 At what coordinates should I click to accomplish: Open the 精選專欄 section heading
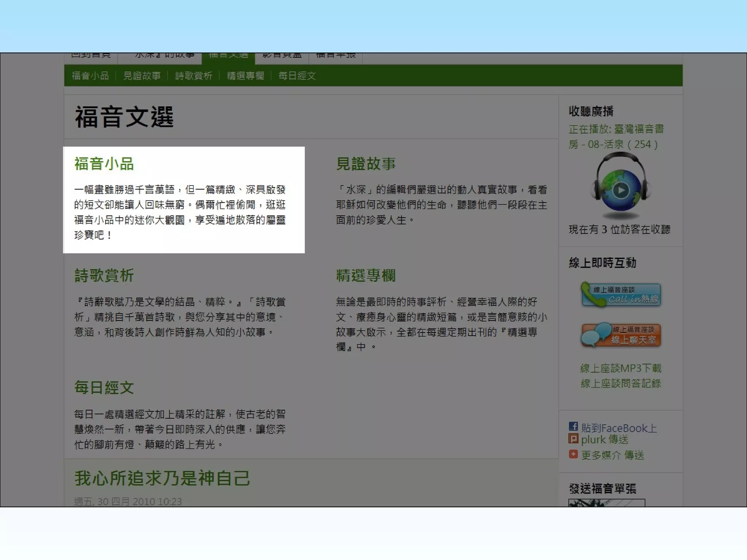coord(366,276)
